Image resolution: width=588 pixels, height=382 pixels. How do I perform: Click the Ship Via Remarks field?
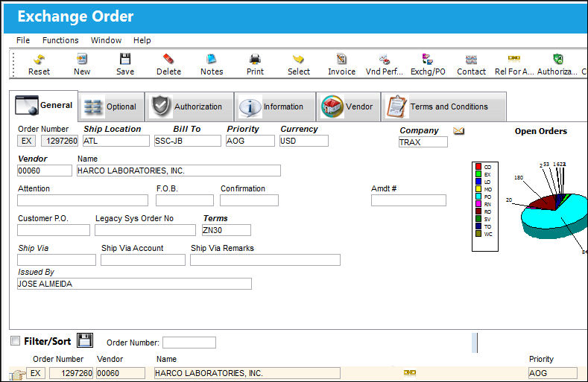click(x=265, y=260)
